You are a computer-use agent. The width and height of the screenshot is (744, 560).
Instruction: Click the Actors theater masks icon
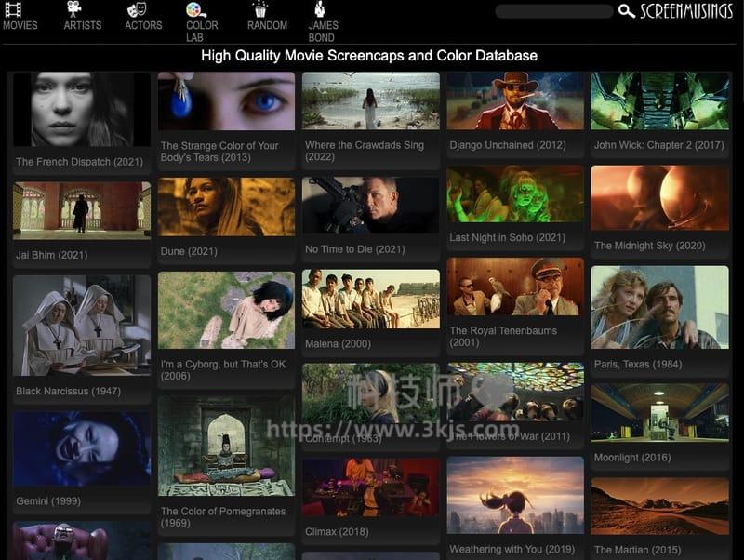[137, 9]
